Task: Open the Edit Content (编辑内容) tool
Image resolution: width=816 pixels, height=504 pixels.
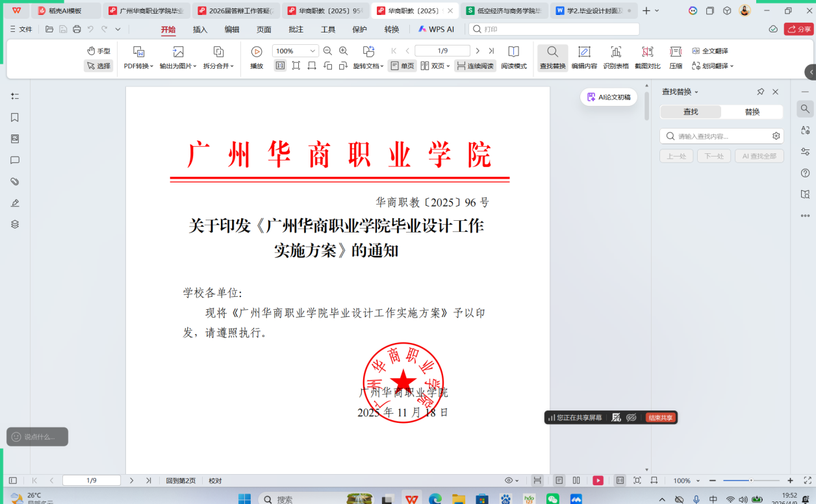Action: [x=584, y=52]
